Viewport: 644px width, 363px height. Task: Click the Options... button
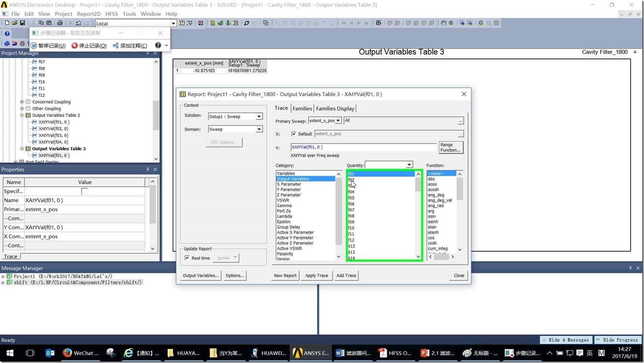(x=235, y=276)
